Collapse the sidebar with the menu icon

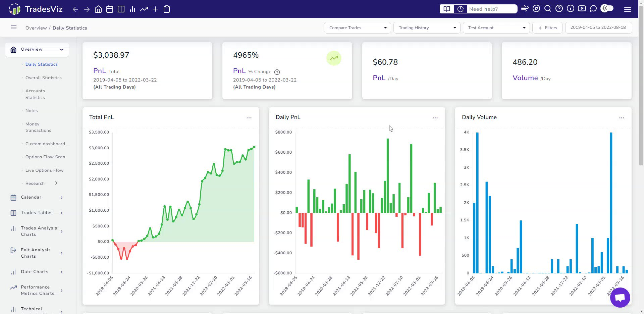pos(14,27)
